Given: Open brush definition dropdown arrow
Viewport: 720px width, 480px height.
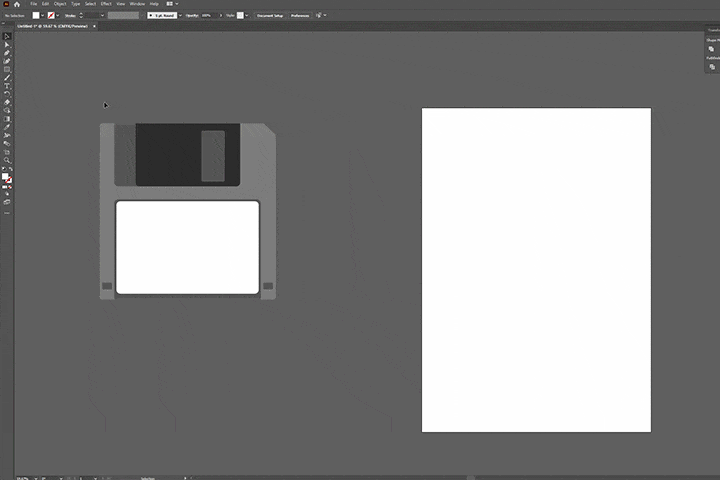Looking at the screenshot, I should pyautogui.click(x=180, y=16).
